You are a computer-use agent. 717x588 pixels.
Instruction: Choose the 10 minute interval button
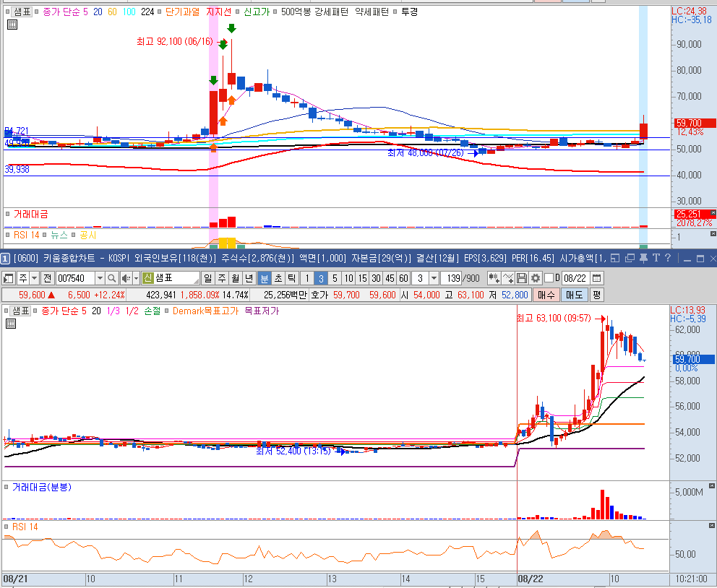click(x=348, y=278)
